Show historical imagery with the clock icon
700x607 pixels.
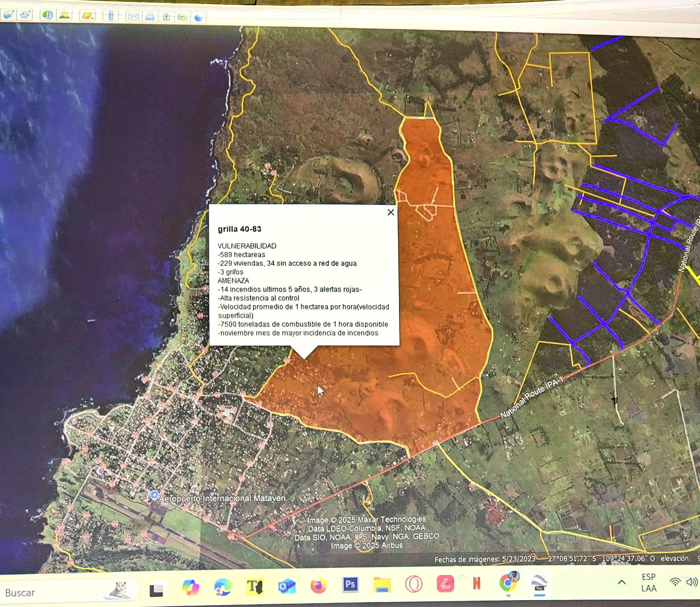click(x=47, y=15)
